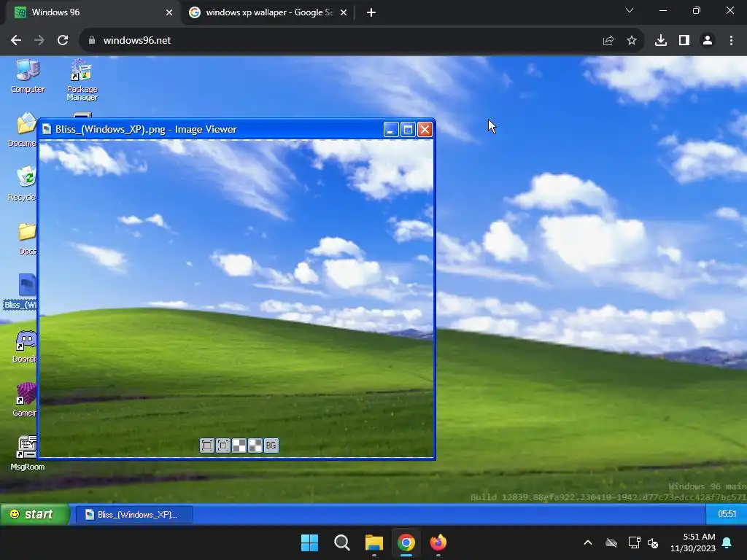Screen dimensions: 747x560
Task: Click the Chrome taskbar icon
Action: (x=406, y=542)
